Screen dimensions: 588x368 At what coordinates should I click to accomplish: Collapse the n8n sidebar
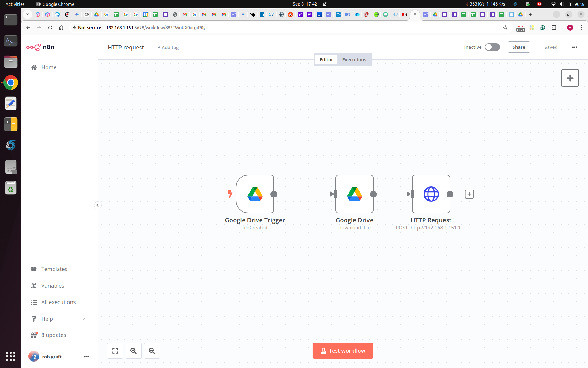tap(97, 205)
